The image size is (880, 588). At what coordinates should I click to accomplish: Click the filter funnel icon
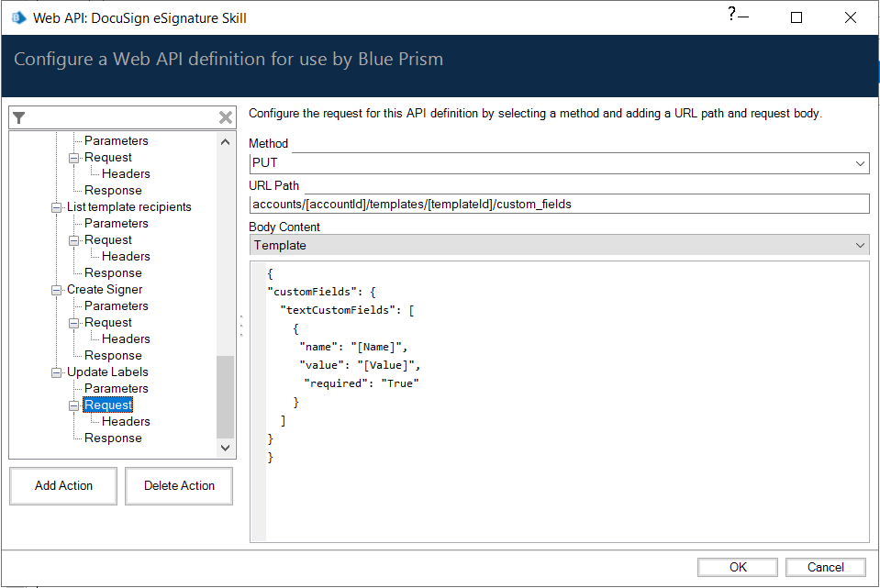[19, 117]
